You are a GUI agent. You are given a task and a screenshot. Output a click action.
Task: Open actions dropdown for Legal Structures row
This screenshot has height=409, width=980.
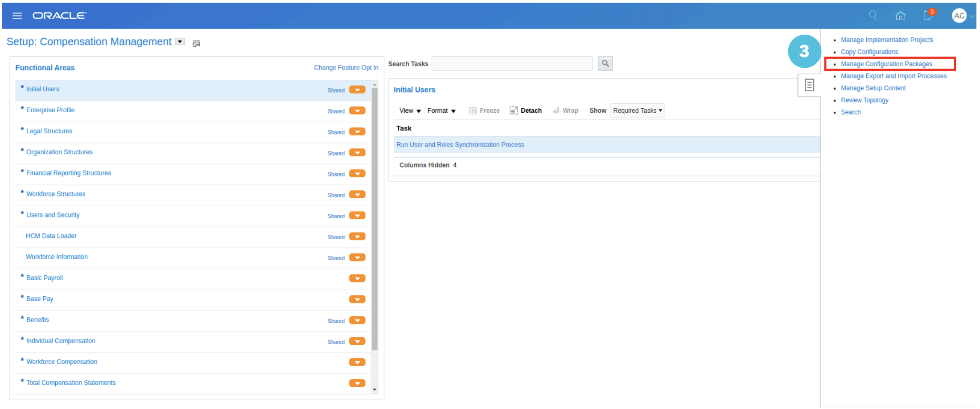pyautogui.click(x=357, y=131)
